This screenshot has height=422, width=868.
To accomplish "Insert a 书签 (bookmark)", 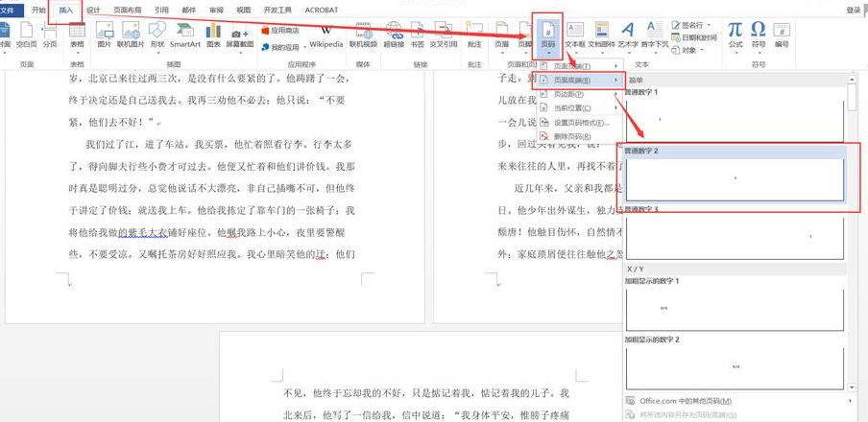I will [417, 35].
